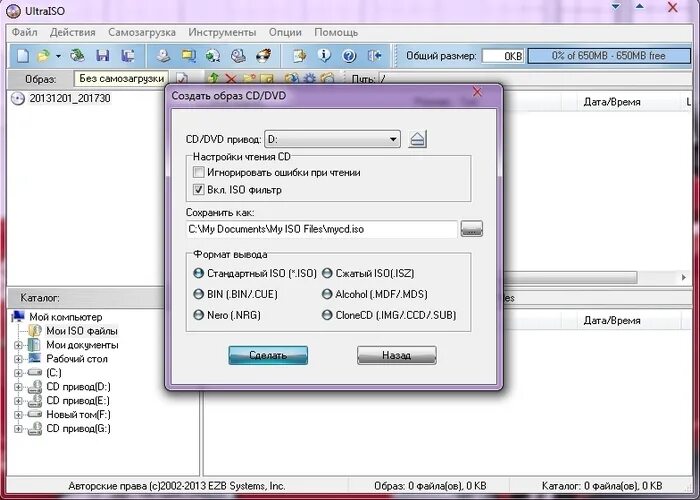Expand CD привод(E:) tree node

click(x=18, y=401)
